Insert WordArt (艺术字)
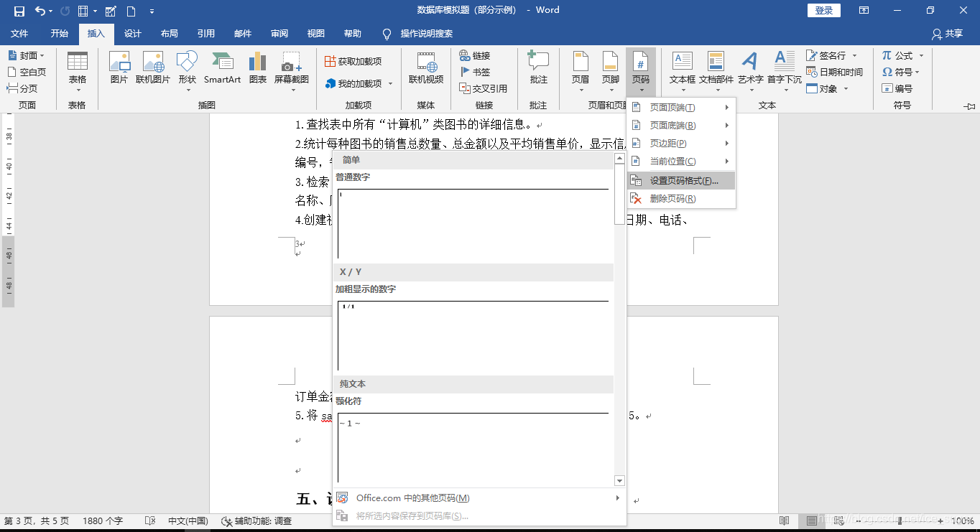The width and height of the screenshot is (980, 532). 751,70
